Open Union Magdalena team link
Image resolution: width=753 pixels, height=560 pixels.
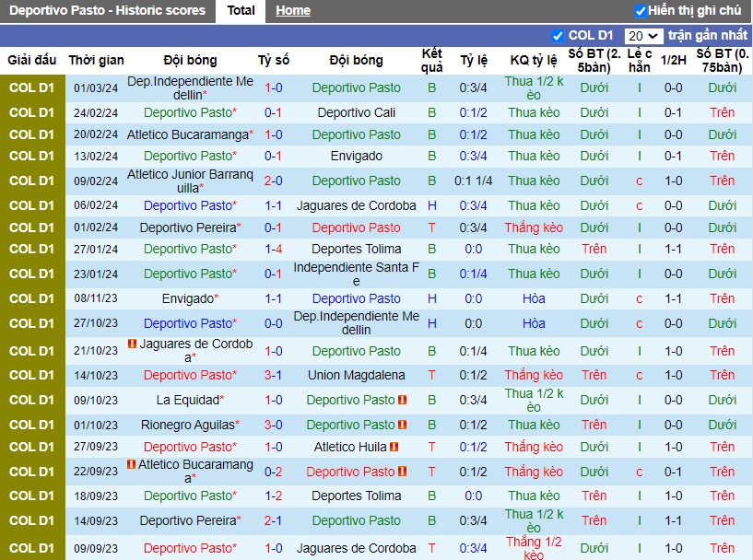(357, 375)
